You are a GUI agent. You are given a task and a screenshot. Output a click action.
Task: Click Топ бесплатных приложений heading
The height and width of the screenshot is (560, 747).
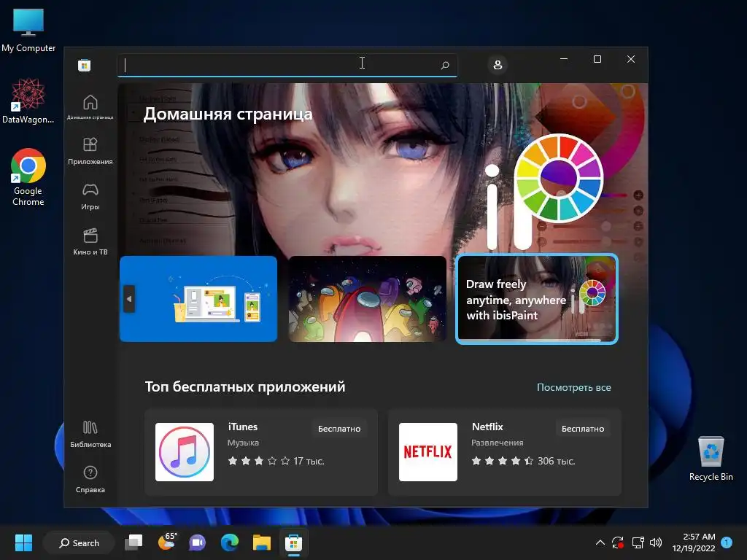point(245,386)
